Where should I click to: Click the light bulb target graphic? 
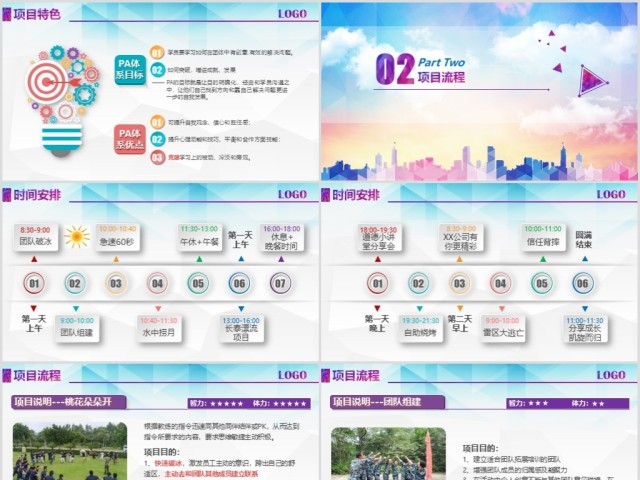(62, 101)
